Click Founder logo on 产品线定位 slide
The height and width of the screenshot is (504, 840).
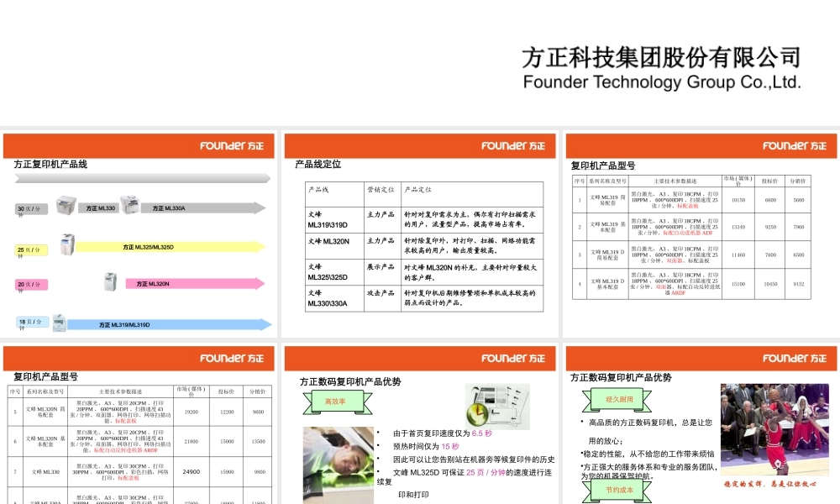(512, 145)
